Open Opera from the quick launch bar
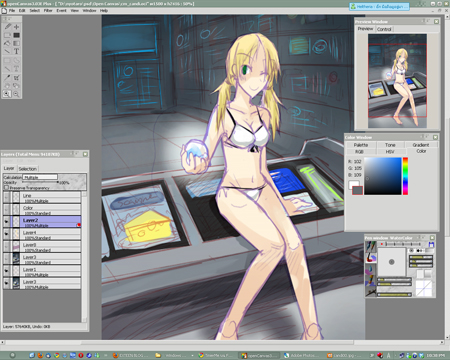This screenshot has width=450, height=360. pos(81,355)
